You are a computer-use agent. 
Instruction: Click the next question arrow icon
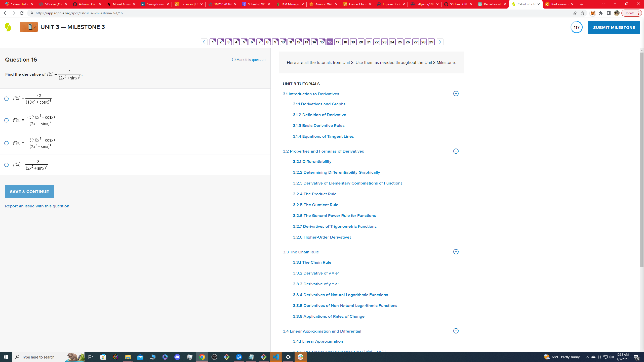tap(440, 42)
